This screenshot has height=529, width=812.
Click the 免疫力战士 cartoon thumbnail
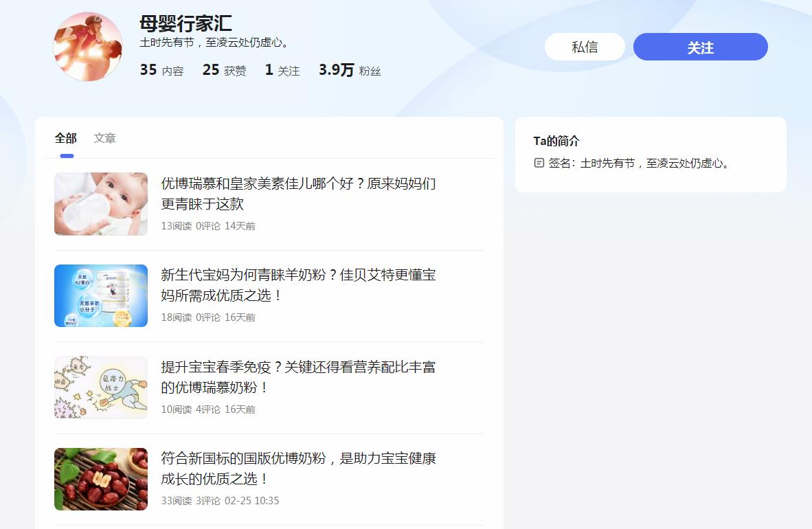point(101,387)
